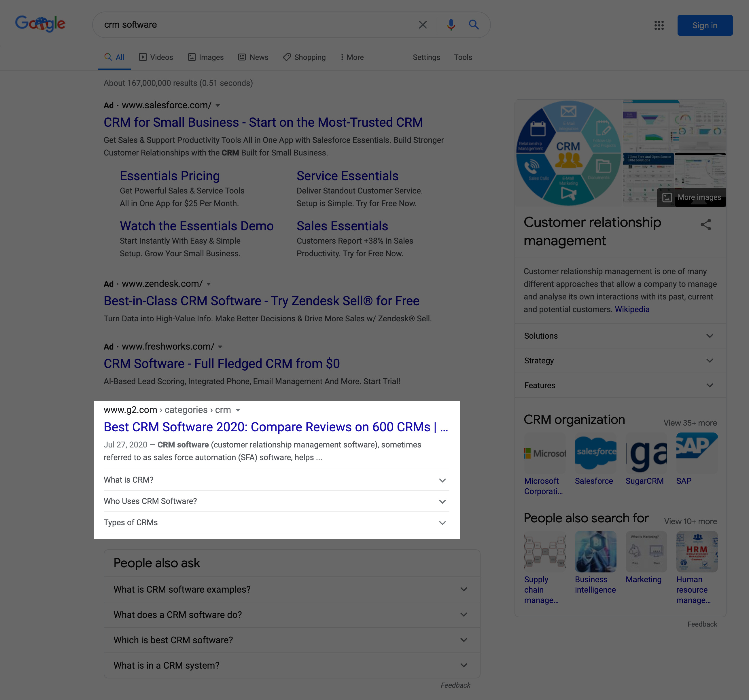Screen dimensions: 749x700
Task: Switch to the Images tab
Action: [x=206, y=57]
